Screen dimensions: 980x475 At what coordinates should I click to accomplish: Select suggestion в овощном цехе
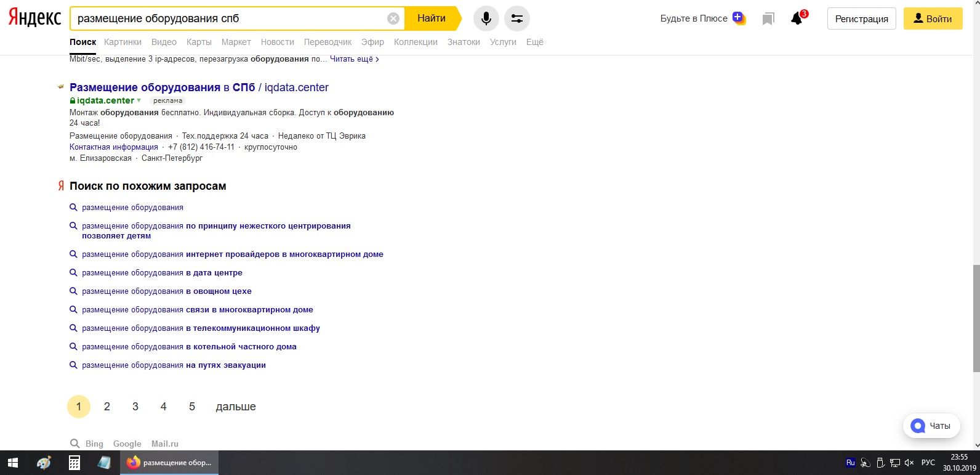pyautogui.click(x=167, y=291)
